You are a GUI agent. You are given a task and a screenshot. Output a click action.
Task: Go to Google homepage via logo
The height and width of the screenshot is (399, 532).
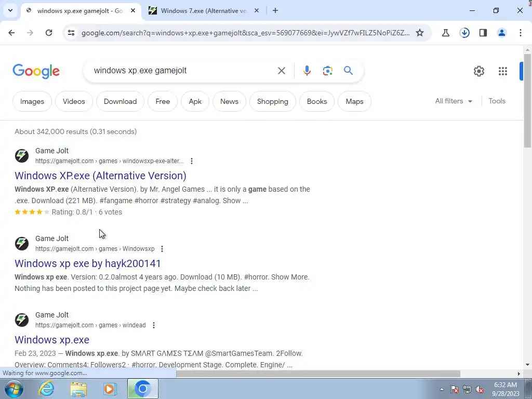36,71
